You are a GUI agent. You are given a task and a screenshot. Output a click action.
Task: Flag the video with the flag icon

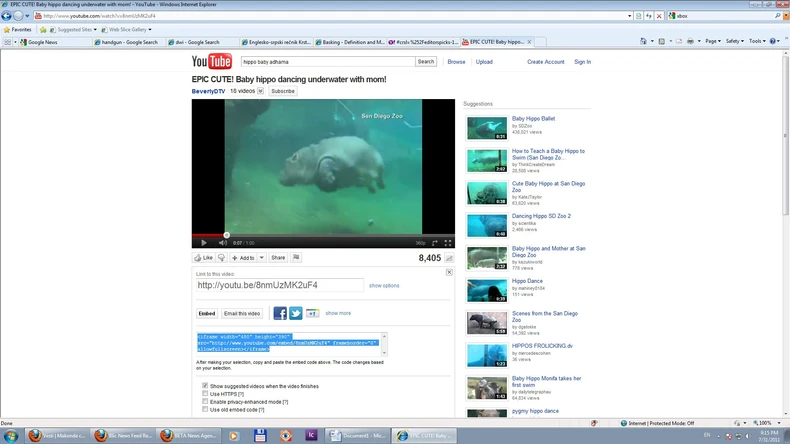pos(296,258)
